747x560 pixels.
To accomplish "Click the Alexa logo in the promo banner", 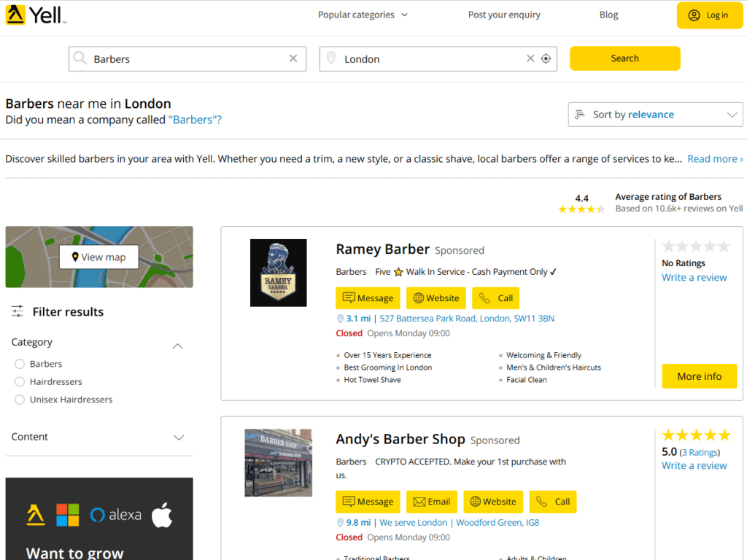I will [x=116, y=515].
